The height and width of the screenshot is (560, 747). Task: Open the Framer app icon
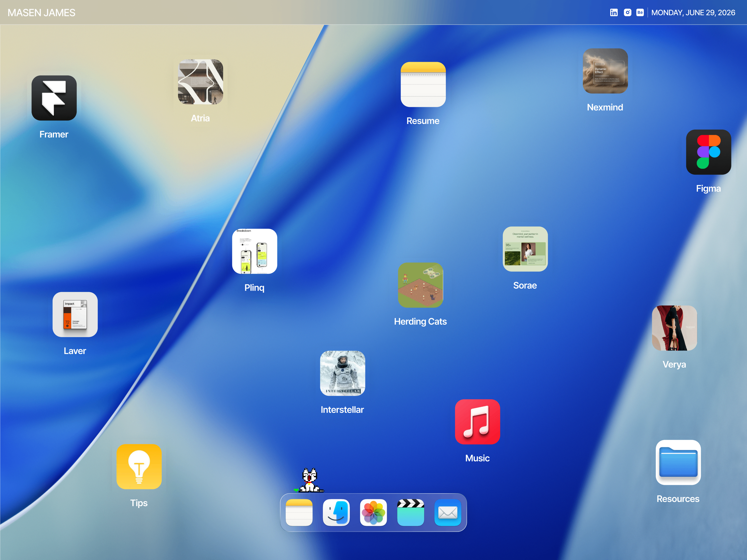pyautogui.click(x=54, y=98)
